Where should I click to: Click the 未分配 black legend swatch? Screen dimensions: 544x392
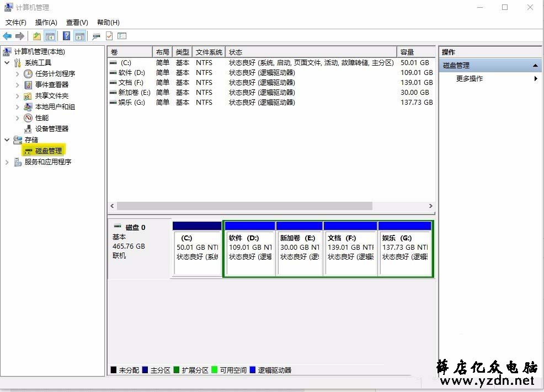pyautogui.click(x=114, y=370)
